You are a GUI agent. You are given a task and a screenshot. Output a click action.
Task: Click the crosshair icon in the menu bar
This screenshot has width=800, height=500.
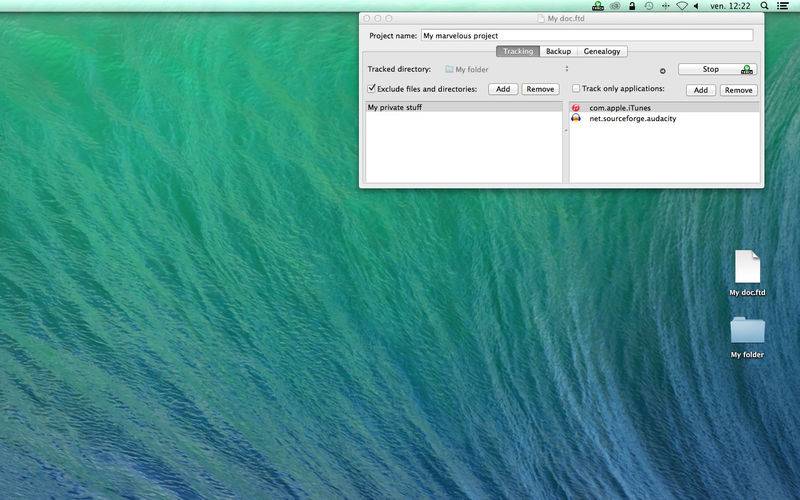665,6
